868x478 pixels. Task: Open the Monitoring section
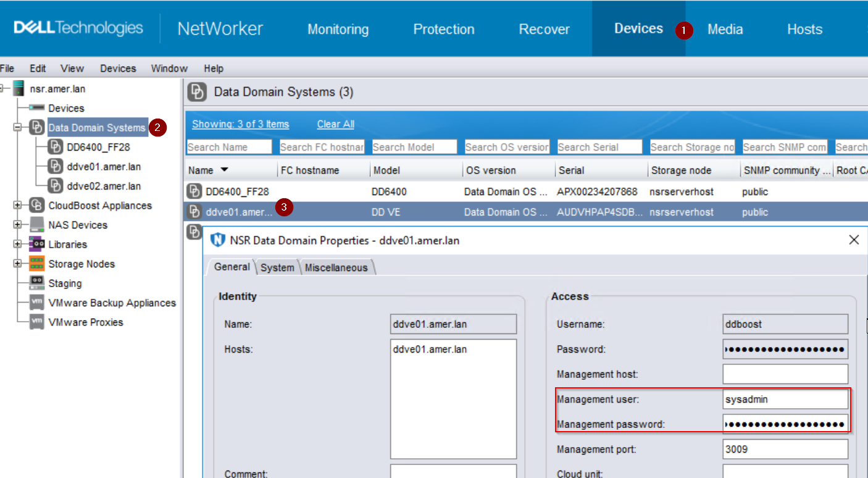[338, 29]
